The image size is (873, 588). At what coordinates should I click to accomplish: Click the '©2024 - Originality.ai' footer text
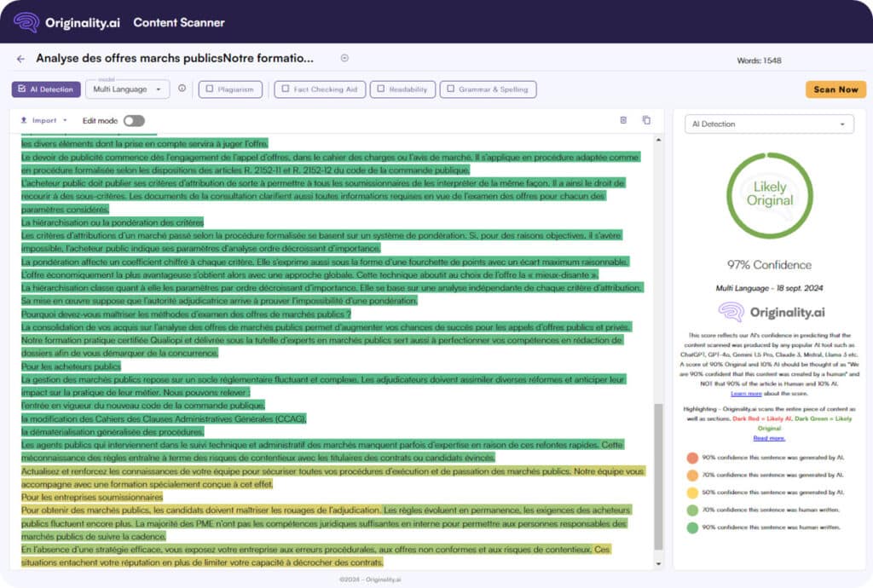click(370, 579)
